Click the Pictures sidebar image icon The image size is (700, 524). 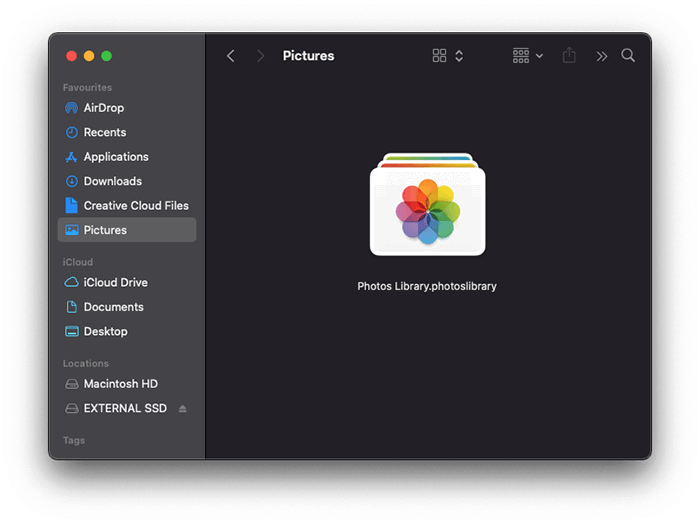[71, 230]
